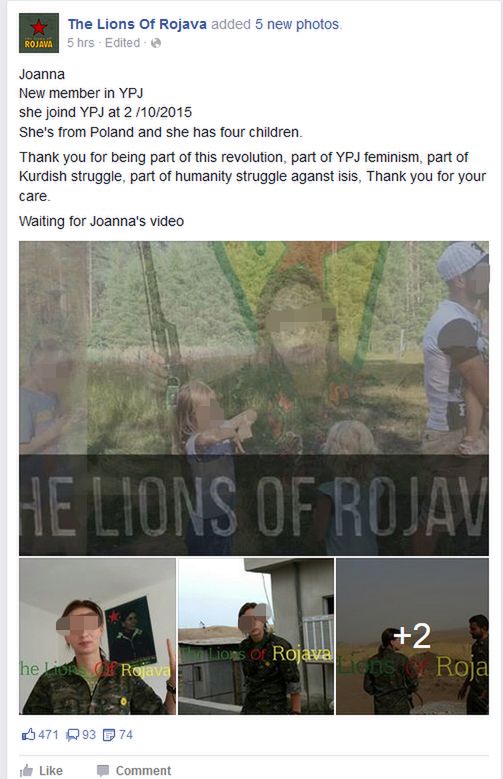Click the 74 shares number
The height and width of the screenshot is (779, 503).
(x=126, y=735)
